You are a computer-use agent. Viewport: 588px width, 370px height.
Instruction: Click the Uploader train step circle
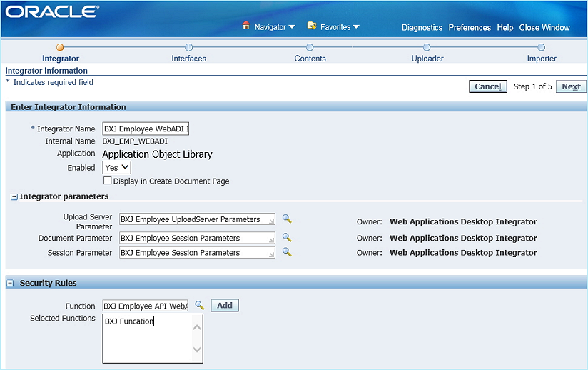[427, 47]
